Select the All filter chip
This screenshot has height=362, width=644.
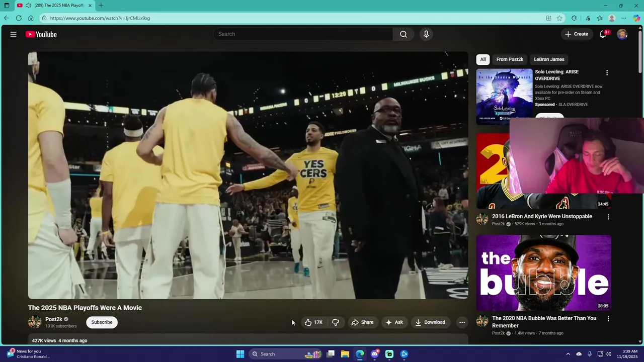click(x=483, y=59)
